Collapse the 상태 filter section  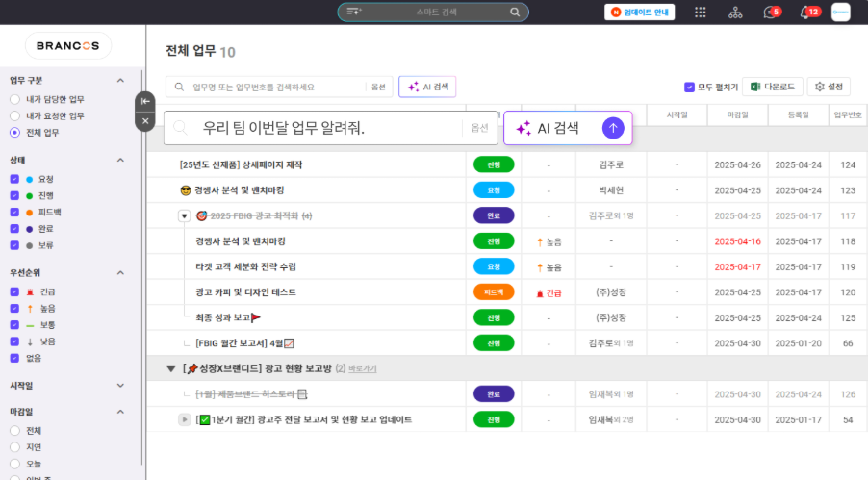[x=120, y=161]
